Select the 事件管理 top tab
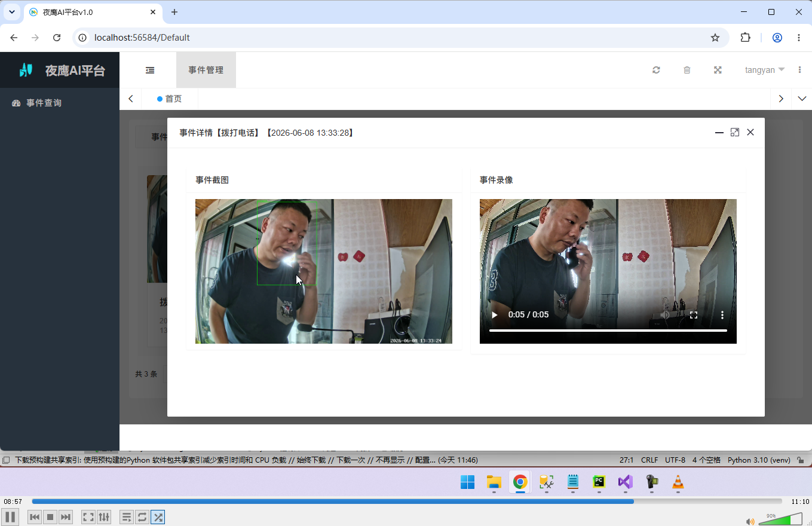Screen dimensions: 812x526 [206, 70]
